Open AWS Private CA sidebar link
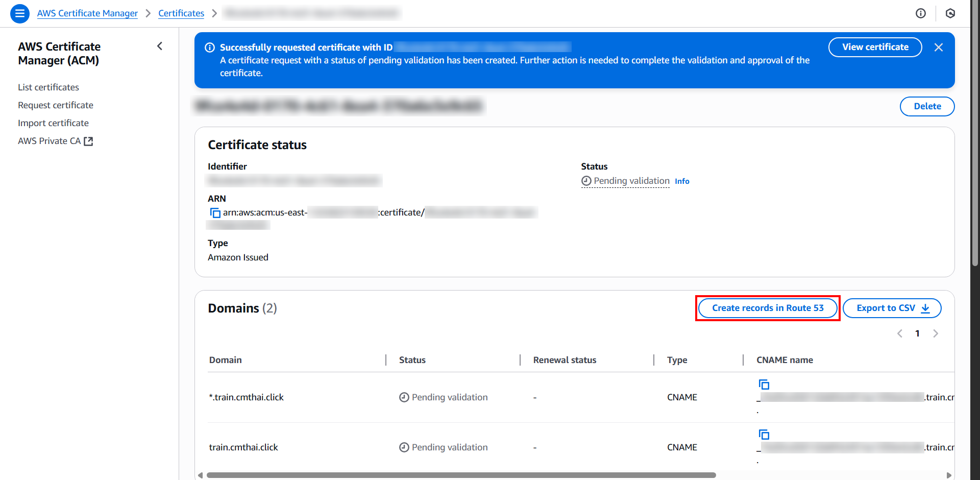This screenshot has width=980, height=480. [x=55, y=141]
